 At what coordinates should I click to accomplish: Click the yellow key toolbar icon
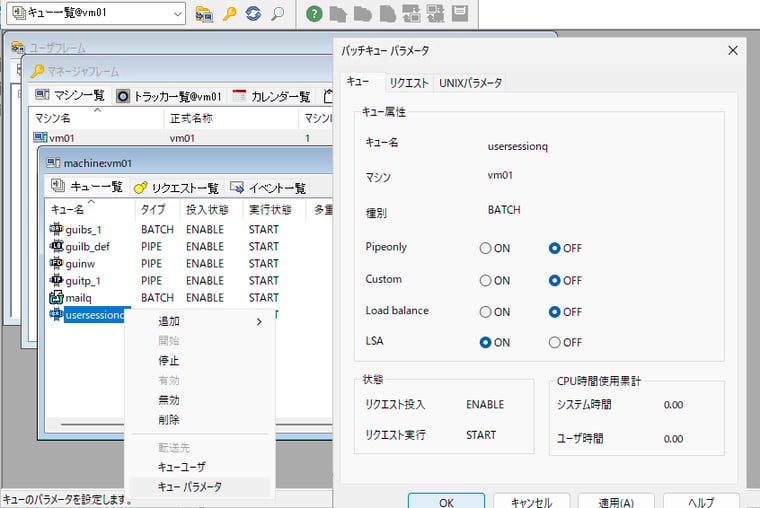click(229, 14)
